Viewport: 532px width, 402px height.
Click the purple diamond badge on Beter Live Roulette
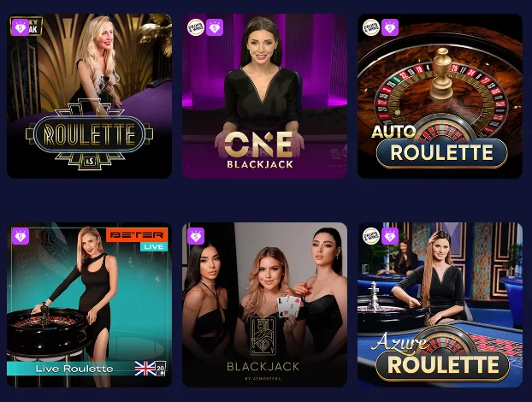(x=21, y=236)
